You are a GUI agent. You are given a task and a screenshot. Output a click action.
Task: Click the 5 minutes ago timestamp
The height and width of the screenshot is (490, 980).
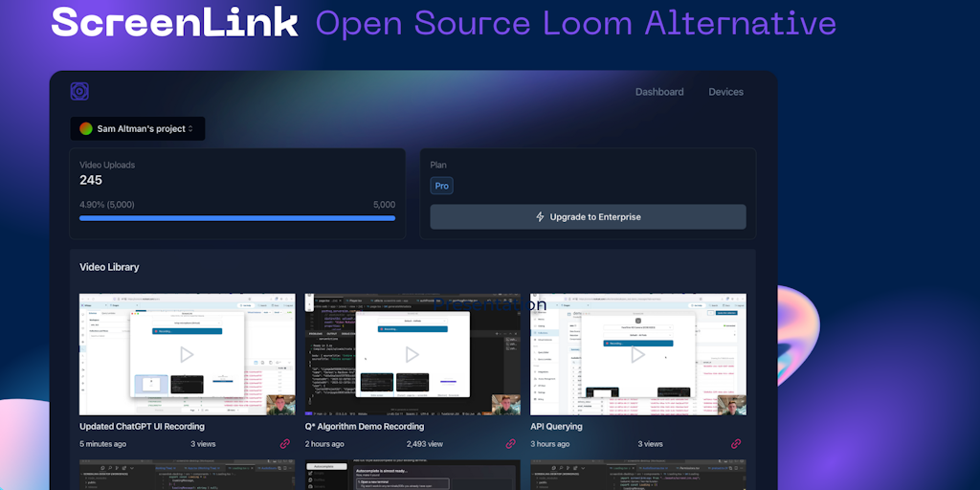point(102,444)
